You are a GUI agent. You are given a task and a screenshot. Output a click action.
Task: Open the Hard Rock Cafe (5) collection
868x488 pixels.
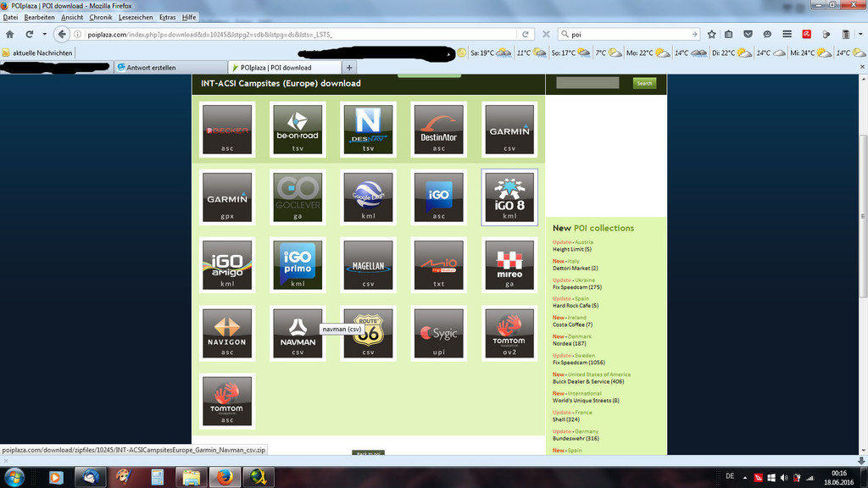(576, 305)
